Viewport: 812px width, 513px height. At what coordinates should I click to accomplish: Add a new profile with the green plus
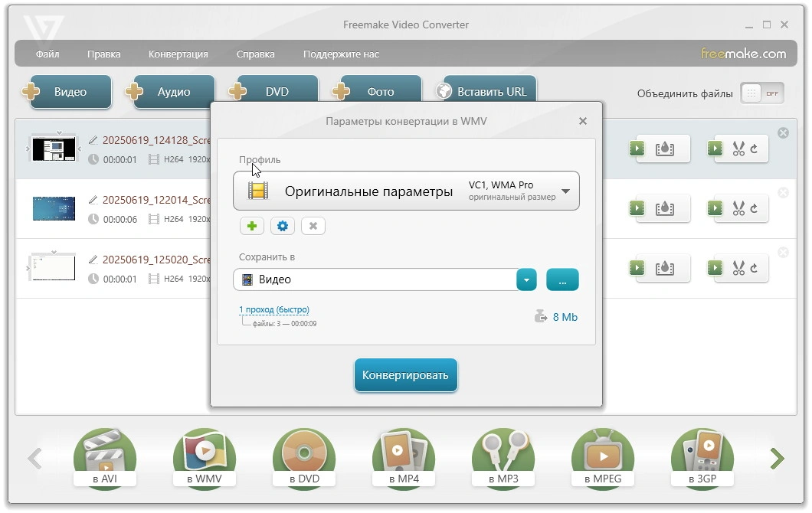point(252,226)
